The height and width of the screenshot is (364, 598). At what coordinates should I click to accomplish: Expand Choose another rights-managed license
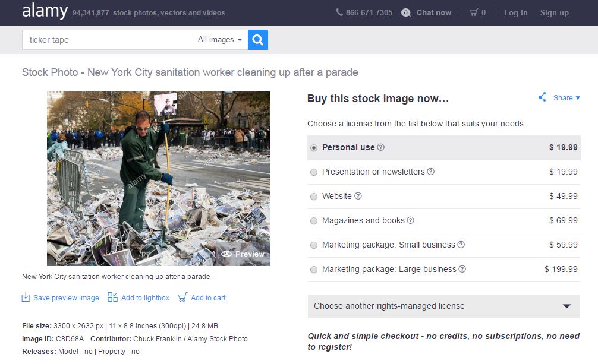pos(443,306)
